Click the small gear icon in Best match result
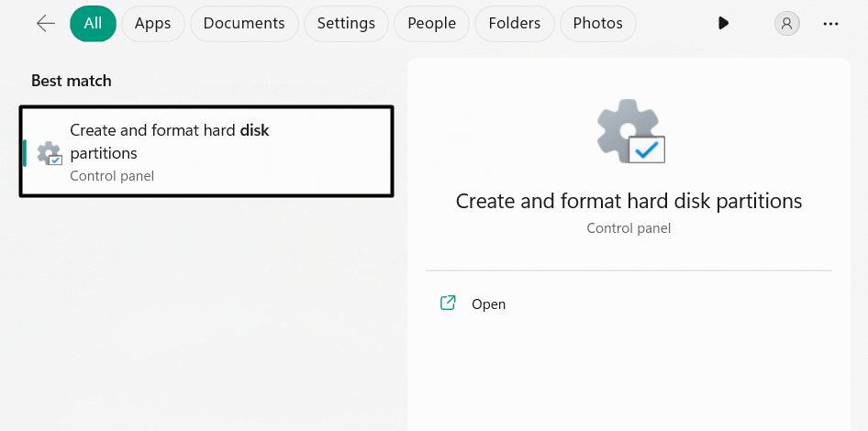Screen dimensions: 868x431 coord(50,154)
